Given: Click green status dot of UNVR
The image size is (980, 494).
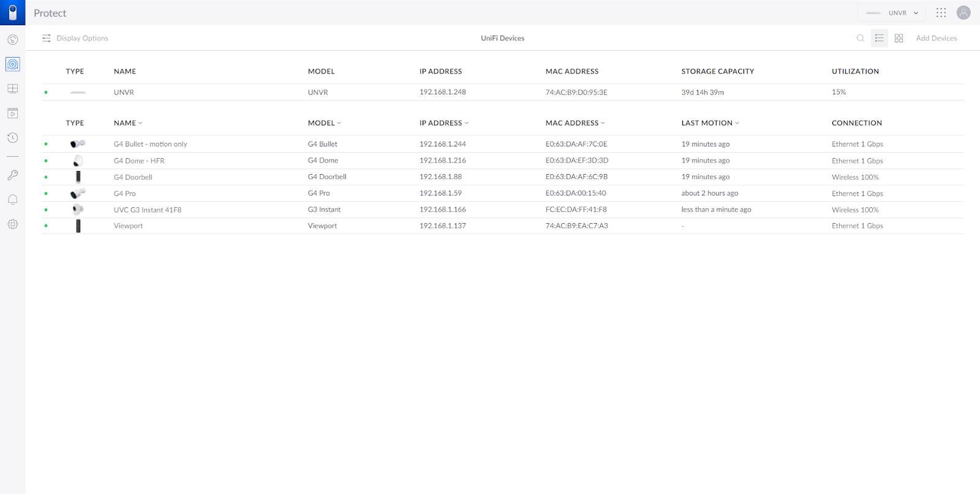Looking at the screenshot, I should point(46,93).
